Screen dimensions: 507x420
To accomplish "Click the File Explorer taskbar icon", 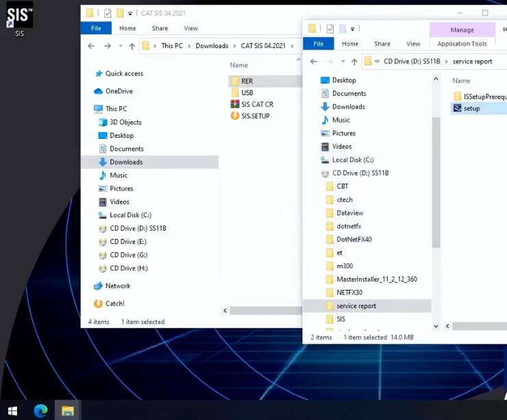I will click(x=68, y=411).
